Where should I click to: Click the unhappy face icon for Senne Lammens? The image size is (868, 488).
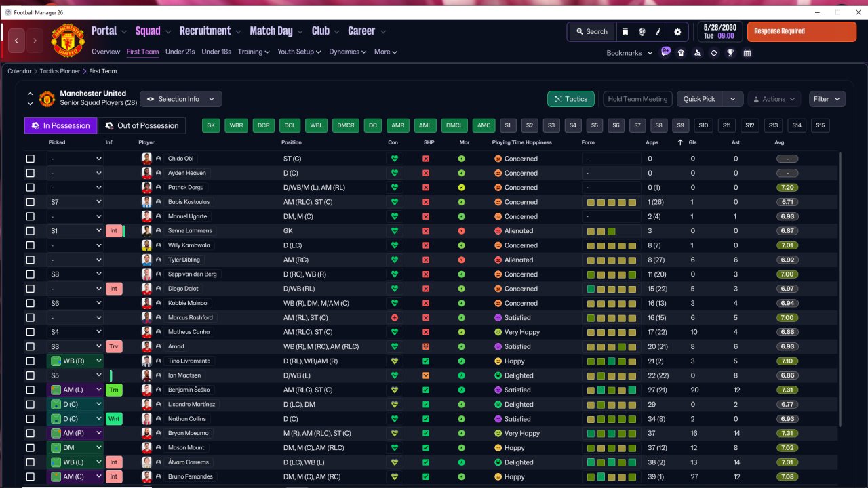point(498,231)
